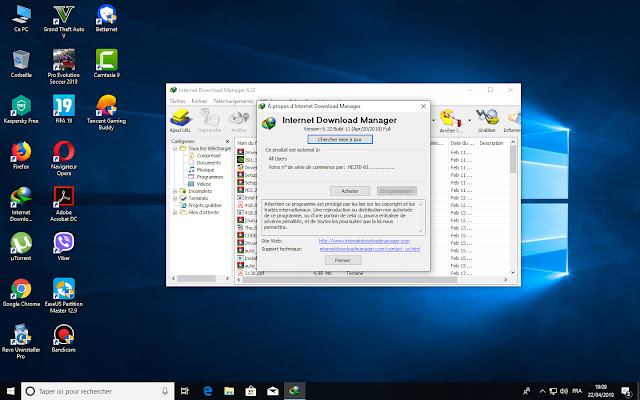Select the Navigateur Opera desktop icon
Viewport: 640px width, 400px height.
(x=64, y=158)
